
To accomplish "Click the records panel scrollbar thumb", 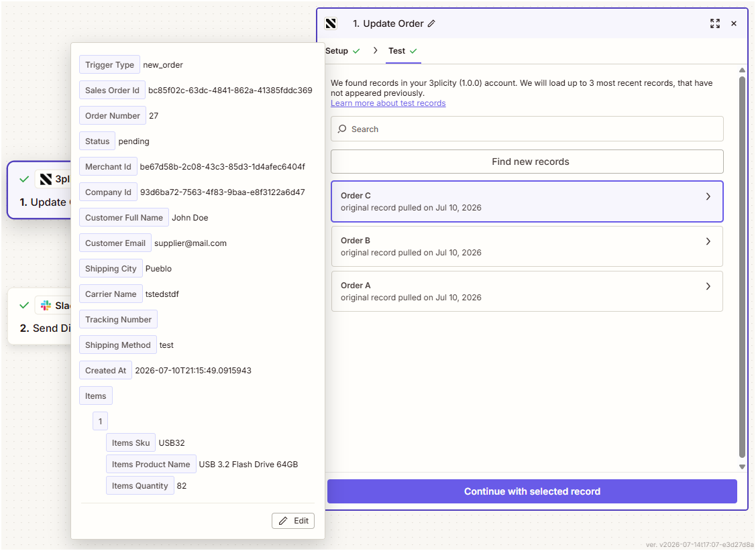I will [742, 267].
